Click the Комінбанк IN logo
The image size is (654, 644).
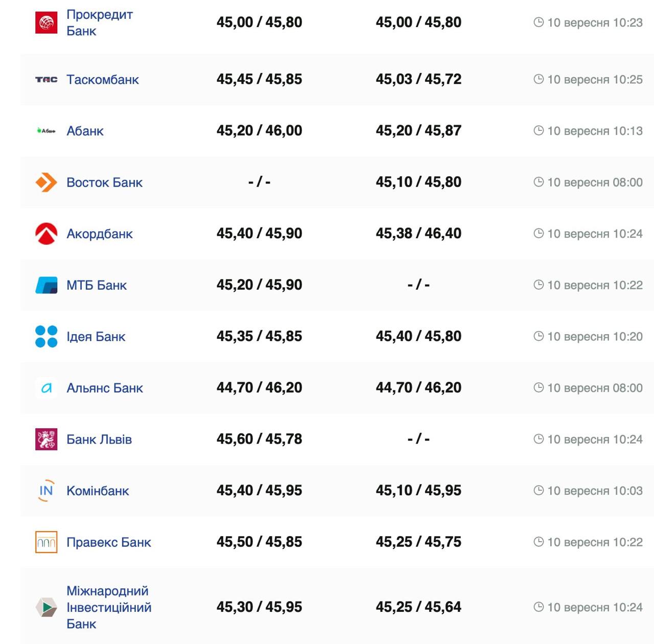pyautogui.click(x=46, y=491)
